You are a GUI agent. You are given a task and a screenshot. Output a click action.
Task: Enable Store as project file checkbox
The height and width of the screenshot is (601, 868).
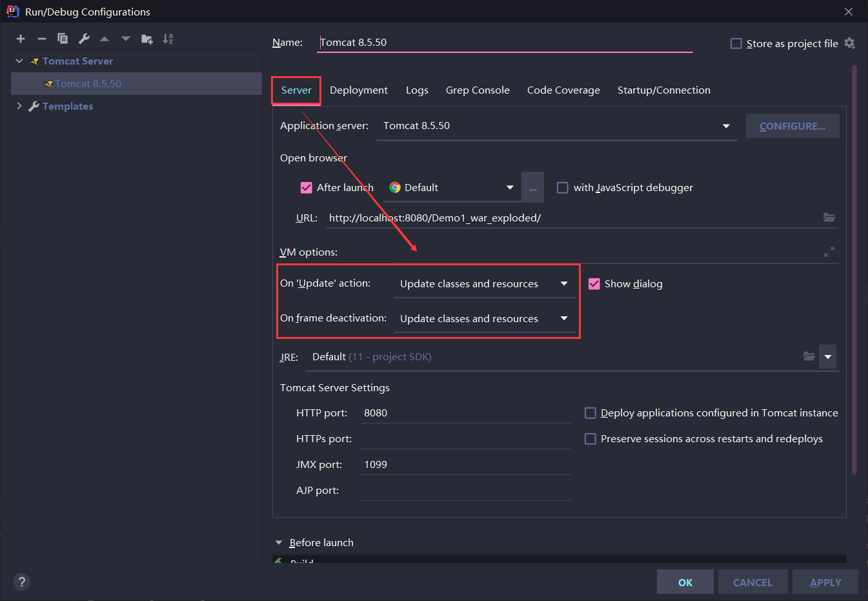coord(736,43)
